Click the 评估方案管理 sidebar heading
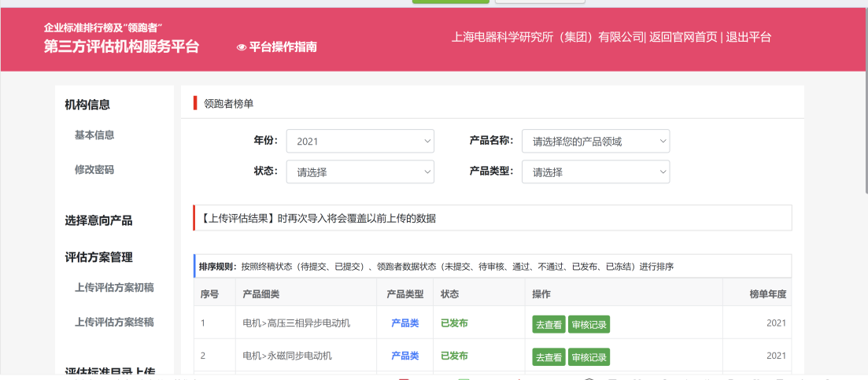The height and width of the screenshot is (380, 868). click(x=98, y=257)
